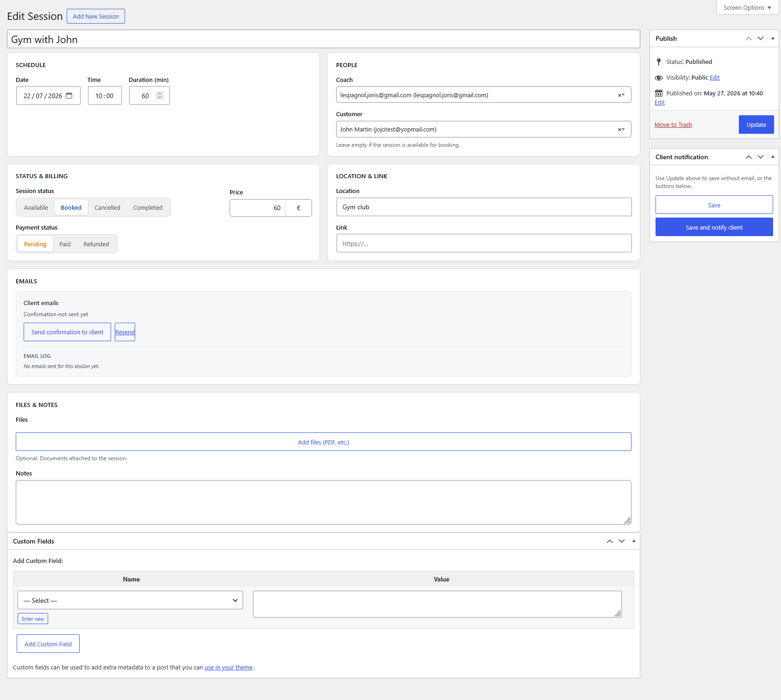The image size is (781, 700).
Task: Click the 'No emails sent for this session yet.' text
Action: 61,366
